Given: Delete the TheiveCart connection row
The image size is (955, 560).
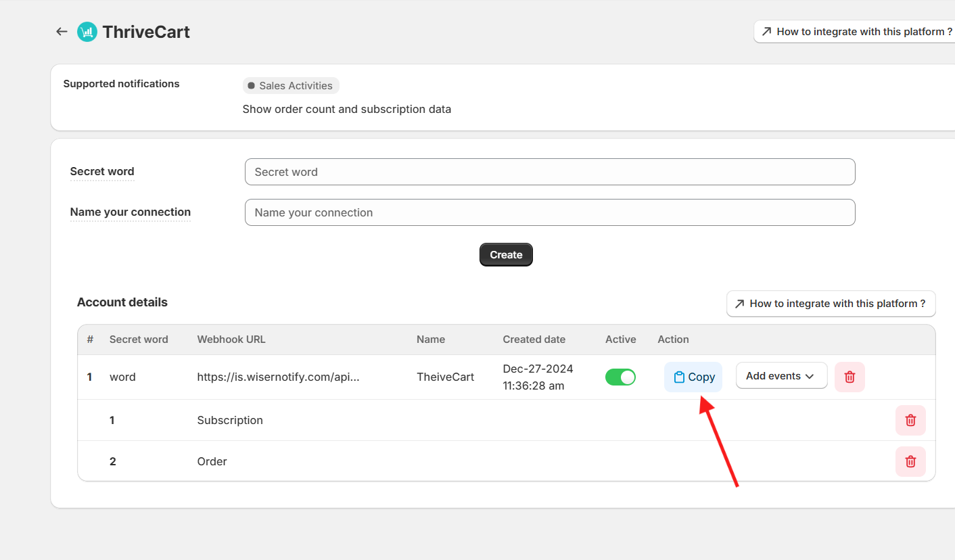Looking at the screenshot, I should coord(849,377).
